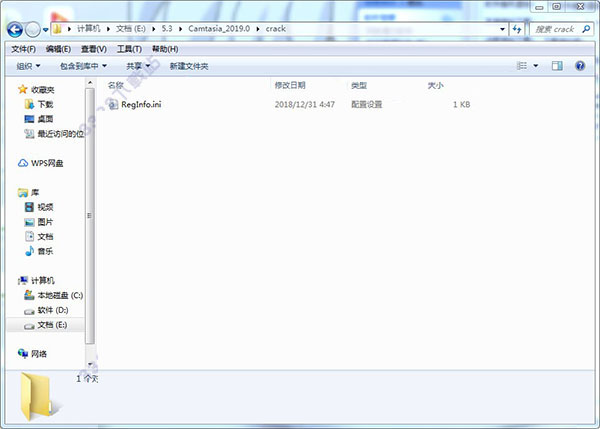
Task: Open the 文档 library
Action: [x=46, y=237]
